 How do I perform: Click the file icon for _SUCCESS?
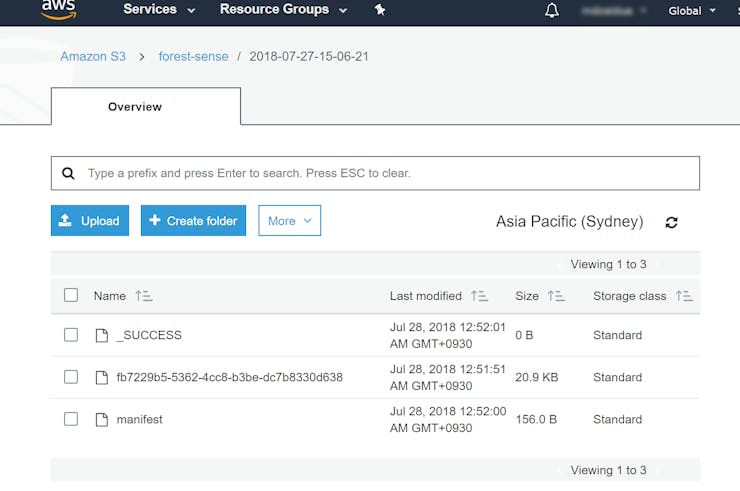point(101,335)
